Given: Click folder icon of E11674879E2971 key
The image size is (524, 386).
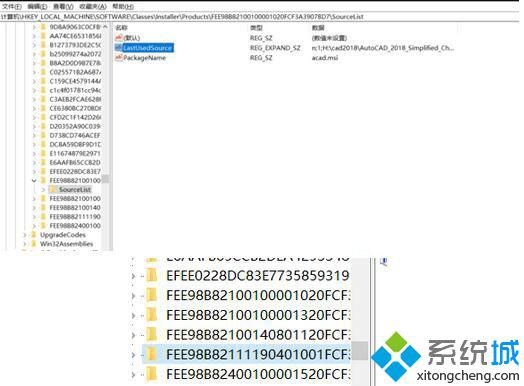Looking at the screenshot, I should (x=43, y=153).
